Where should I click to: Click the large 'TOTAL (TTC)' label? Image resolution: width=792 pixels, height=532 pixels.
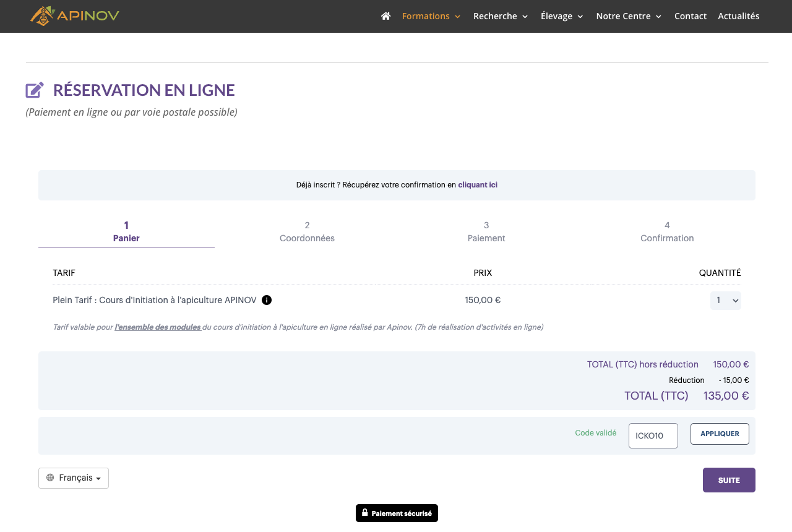[656, 396]
